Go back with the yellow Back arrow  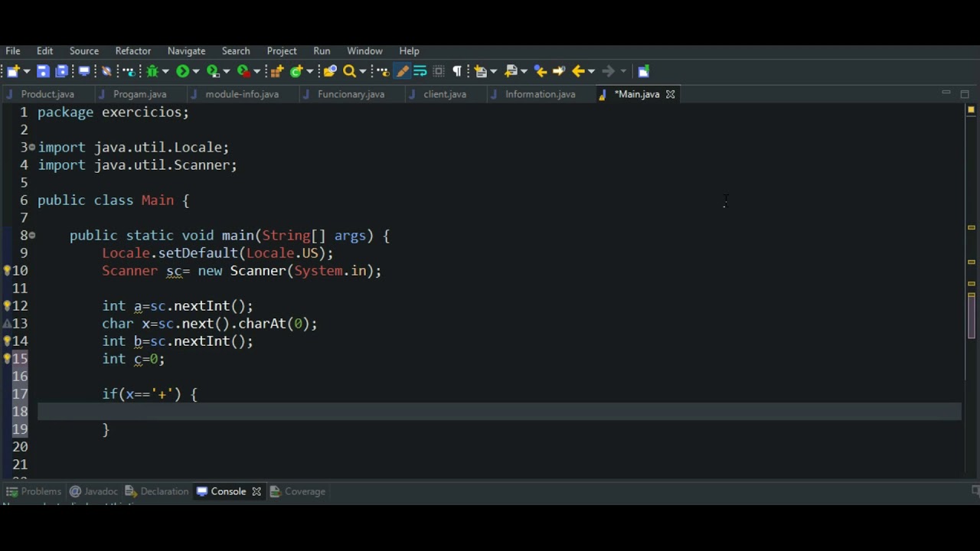click(578, 71)
